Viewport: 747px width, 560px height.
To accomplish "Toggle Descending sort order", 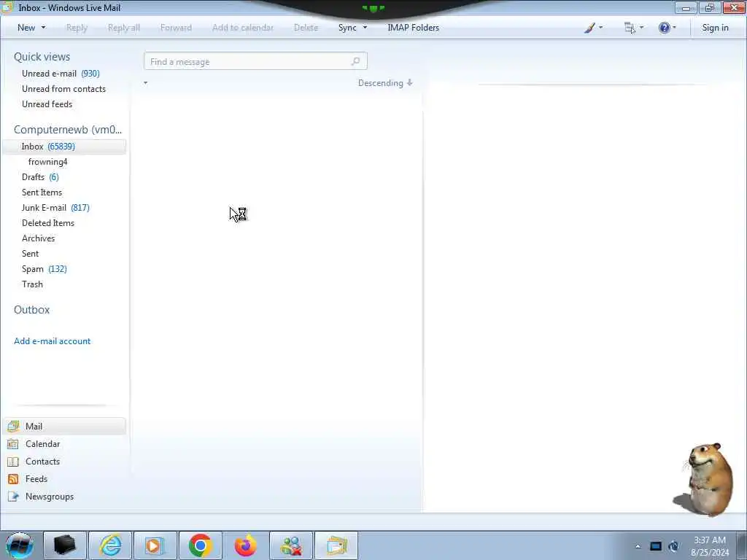I will tap(385, 83).
